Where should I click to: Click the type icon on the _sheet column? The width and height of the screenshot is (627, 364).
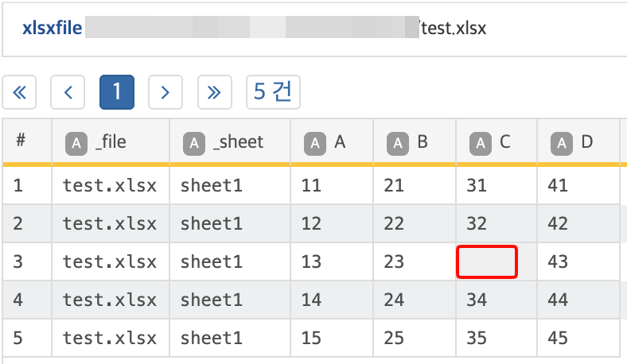coord(194,143)
